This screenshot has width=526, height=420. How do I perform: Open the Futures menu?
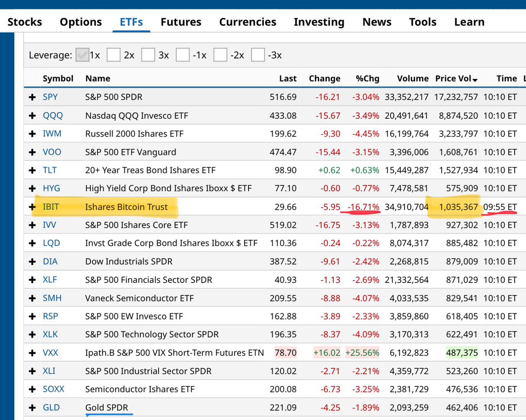click(x=181, y=22)
